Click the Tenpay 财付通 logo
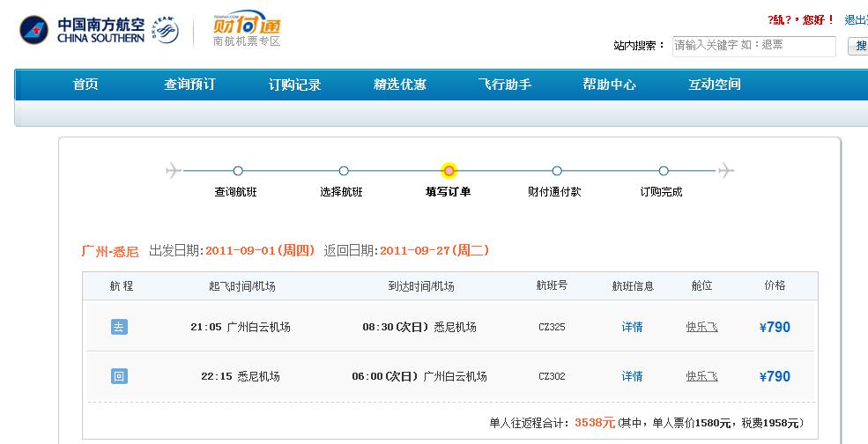 [x=247, y=28]
